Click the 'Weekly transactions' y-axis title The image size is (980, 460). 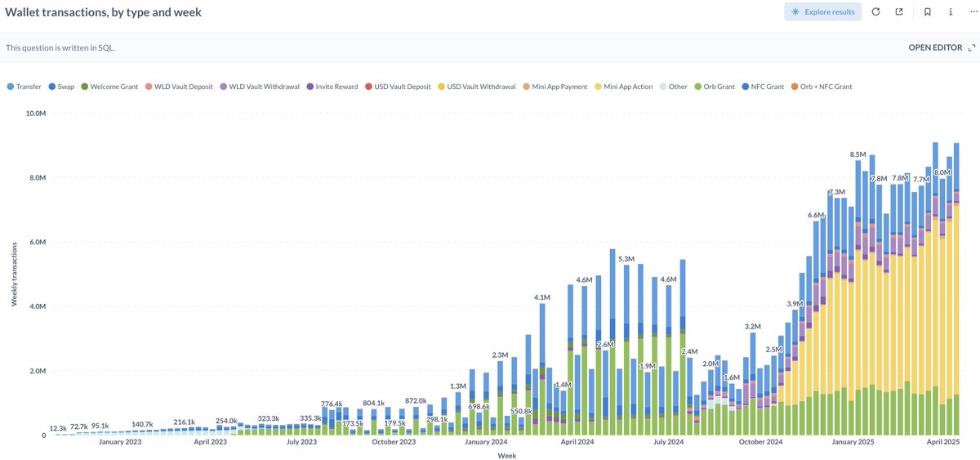(x=14, y=274)
